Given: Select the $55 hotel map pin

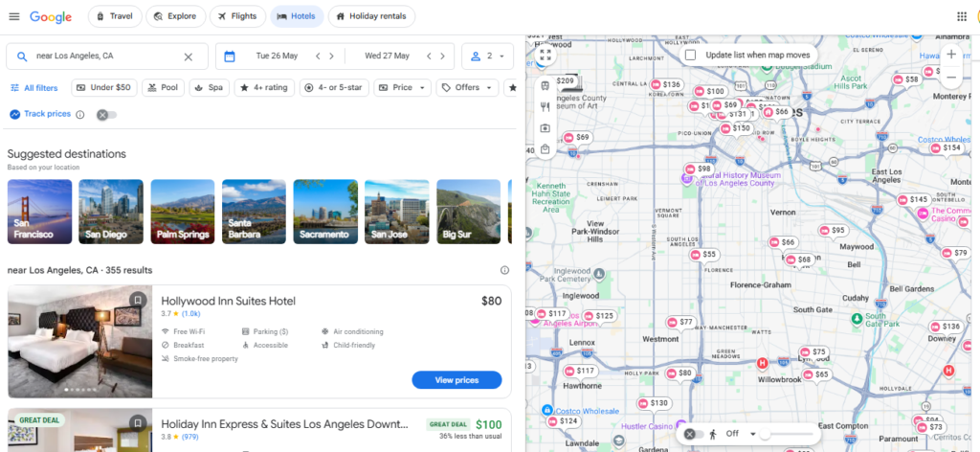Looking at the screenshot, I should tap(703, 255).
